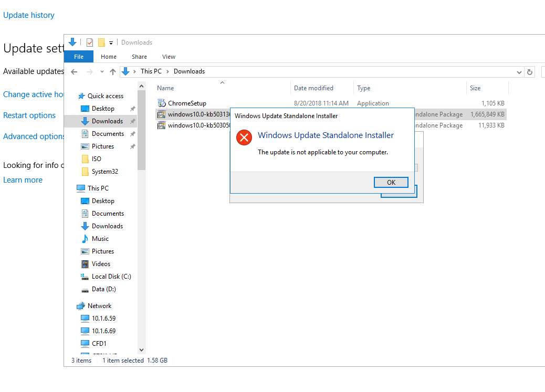Screen dimensions: 545x392
Task: Open Documents under This PC
Action: (x=108, y=214)
